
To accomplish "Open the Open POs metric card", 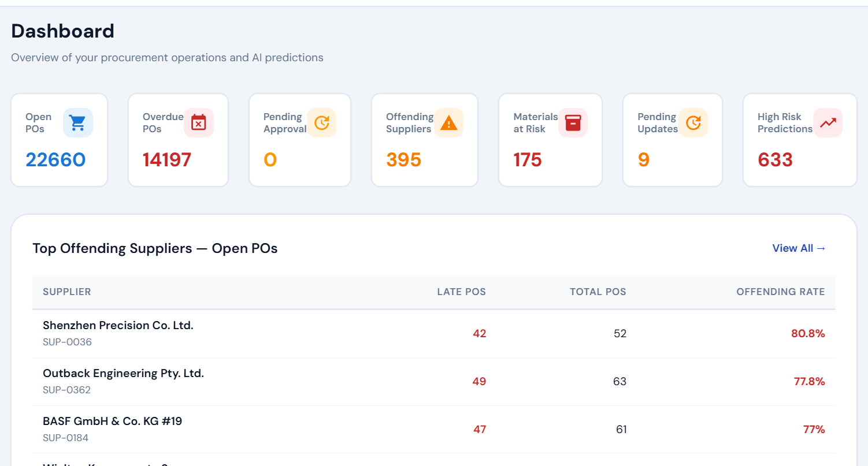I will [59, 140].
